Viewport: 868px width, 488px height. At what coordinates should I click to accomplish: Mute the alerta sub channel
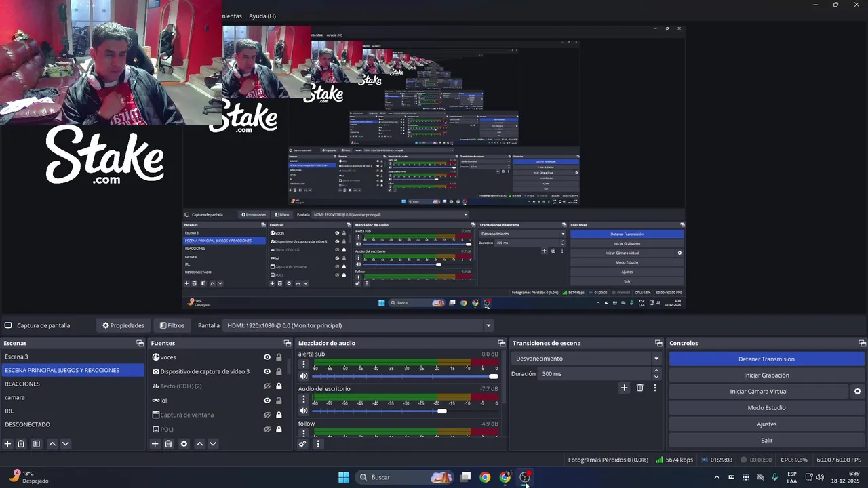point(304,376)
